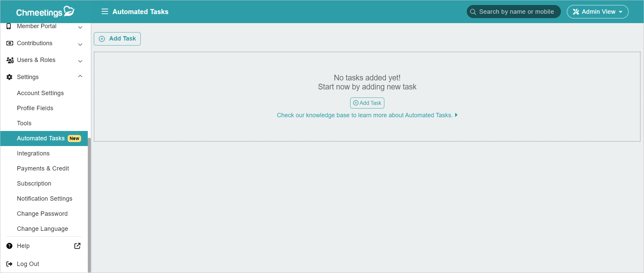The height and width of the screenshot is (273, 644).
Task: Click Contributions label
Action: (35, 43)
